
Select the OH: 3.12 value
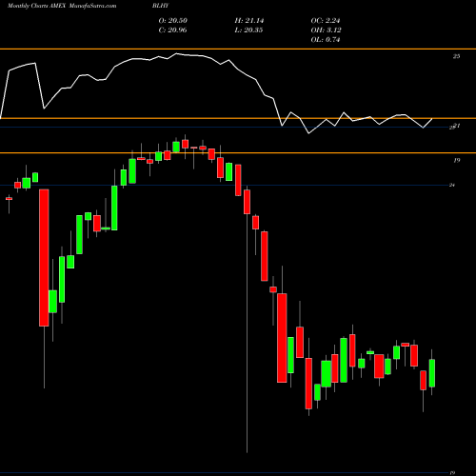[x=326, y=30]
